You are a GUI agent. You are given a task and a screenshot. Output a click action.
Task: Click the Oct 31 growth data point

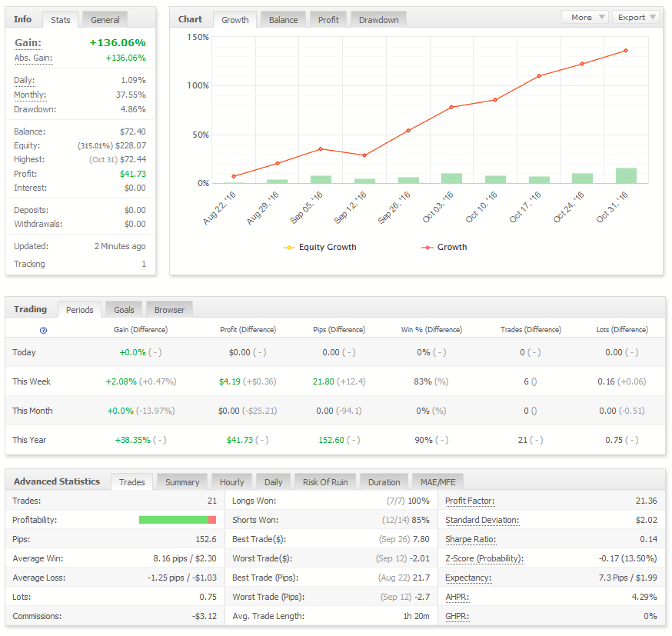[626, 51]
